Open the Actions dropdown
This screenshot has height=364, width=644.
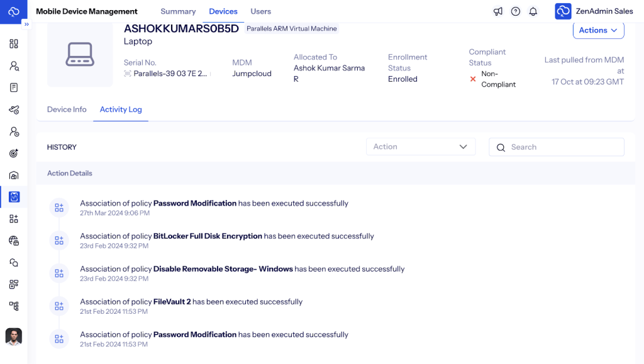point(598,30)
